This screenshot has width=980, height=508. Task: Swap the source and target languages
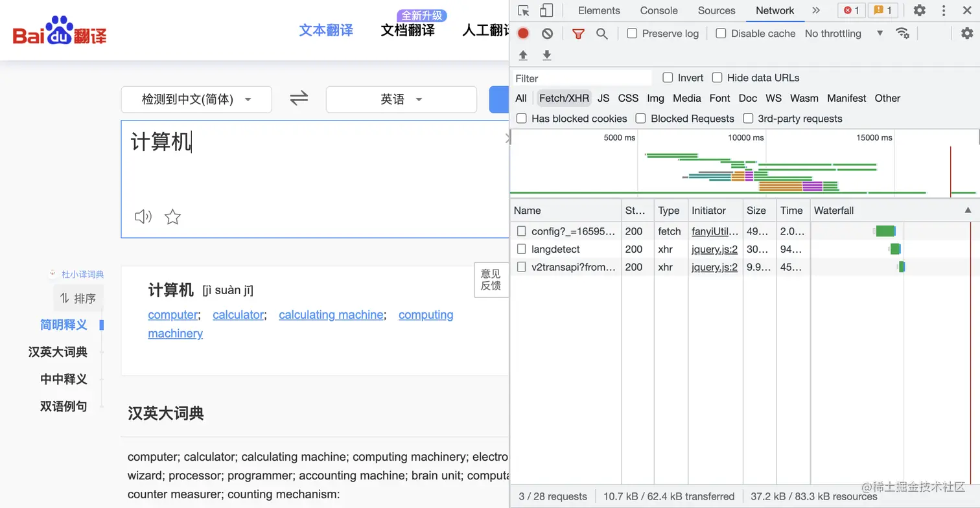[x=298, y=98]
